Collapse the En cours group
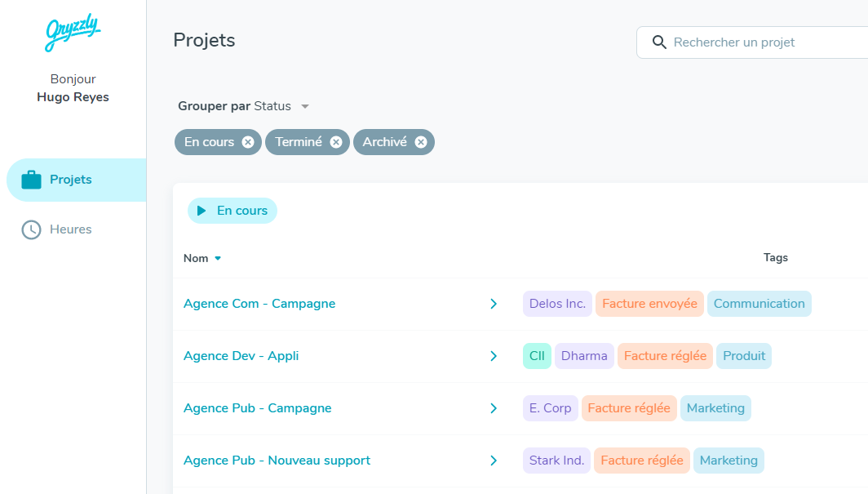Screen dimensions: 868x494 pos(232,211)
